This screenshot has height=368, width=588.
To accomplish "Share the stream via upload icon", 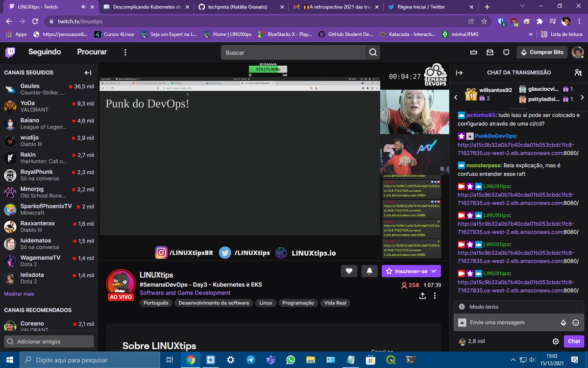I will [x=422, y=296].
